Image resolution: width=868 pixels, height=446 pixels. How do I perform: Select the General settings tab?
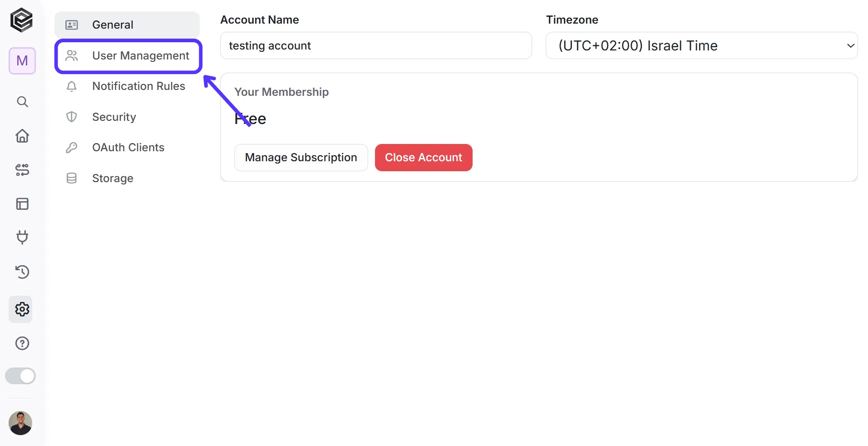[x=127, y=25]
